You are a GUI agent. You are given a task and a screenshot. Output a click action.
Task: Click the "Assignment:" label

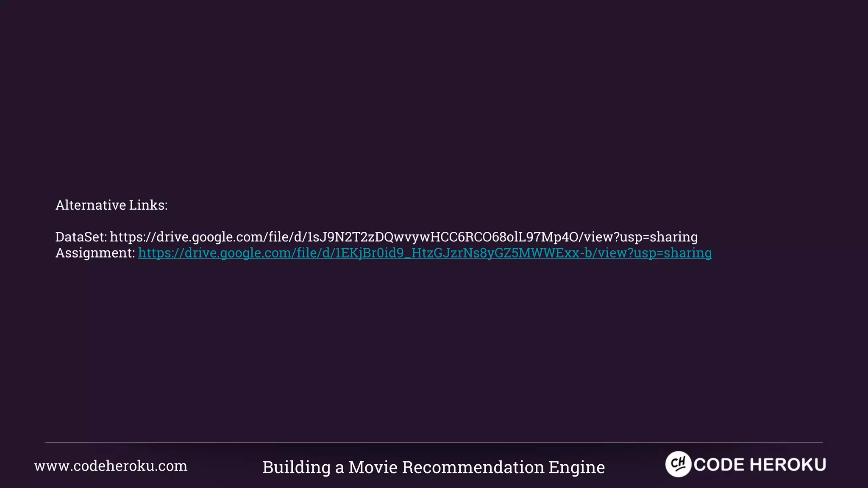[x=95, y=253]
